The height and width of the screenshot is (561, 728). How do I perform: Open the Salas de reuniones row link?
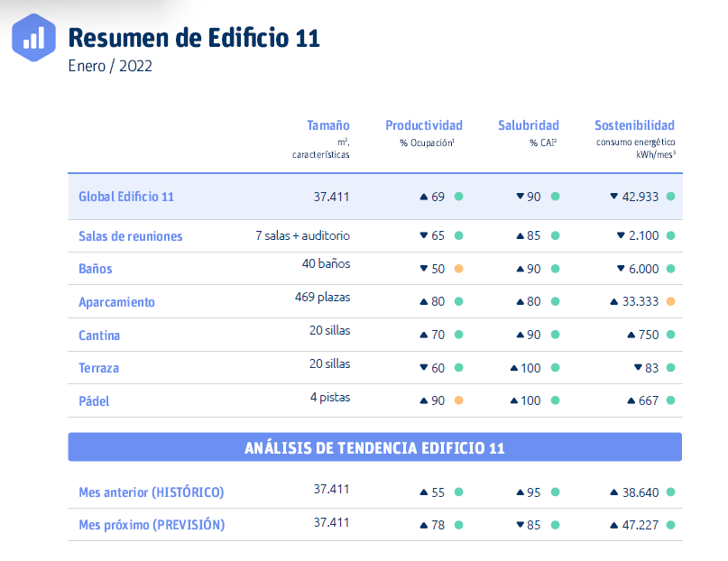click(x=131, y=236)
